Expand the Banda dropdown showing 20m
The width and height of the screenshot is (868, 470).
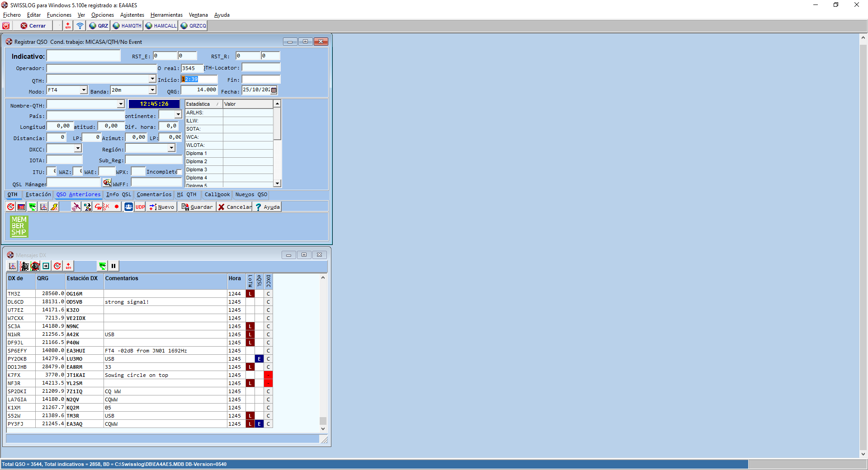click(x=152, y=90)
